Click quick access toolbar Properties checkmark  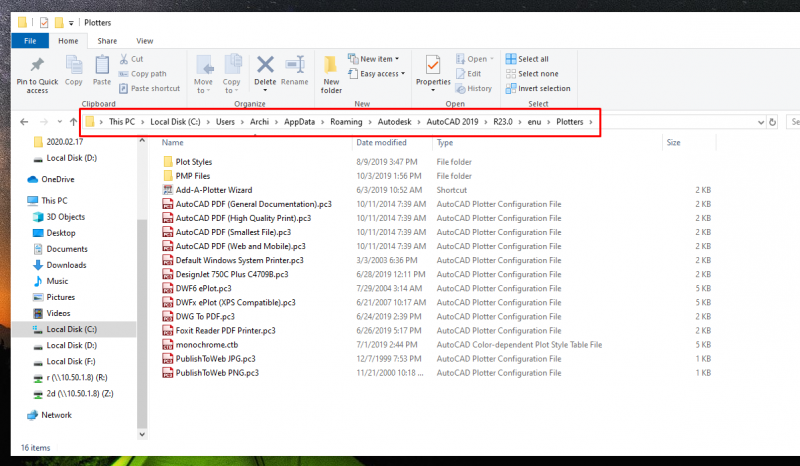[x=44, y=22]
